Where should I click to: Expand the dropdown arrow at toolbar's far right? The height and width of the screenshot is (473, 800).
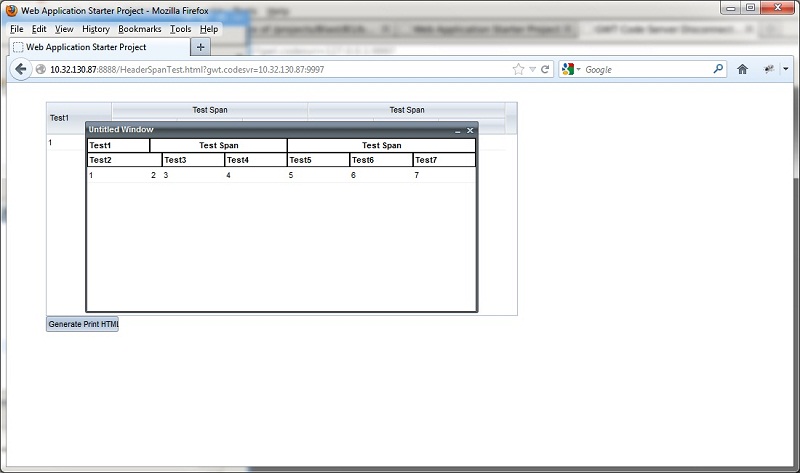point(786,70)
